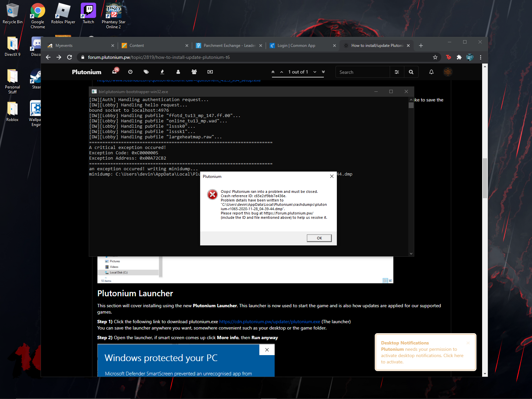Viewport: 532px width, 399px height.
Task: Select 'Pictures' in explorer screenshot
Action: 115,261
